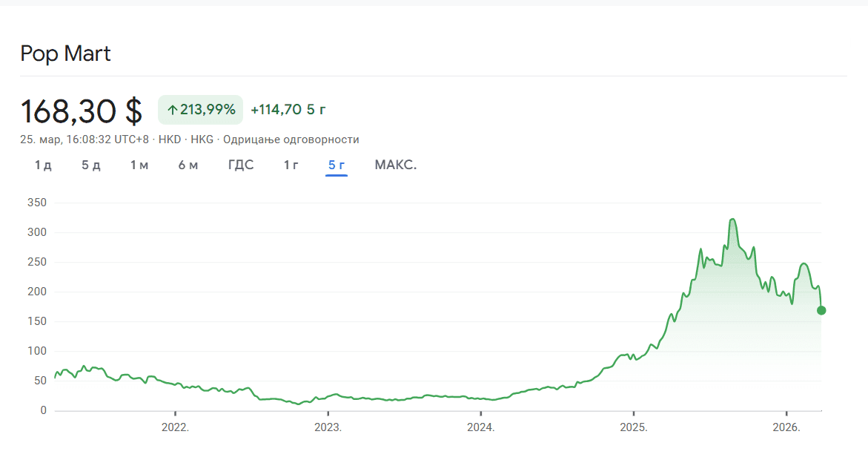View the МАКС. full history range

pyautogui.click(x=396, y=165)
